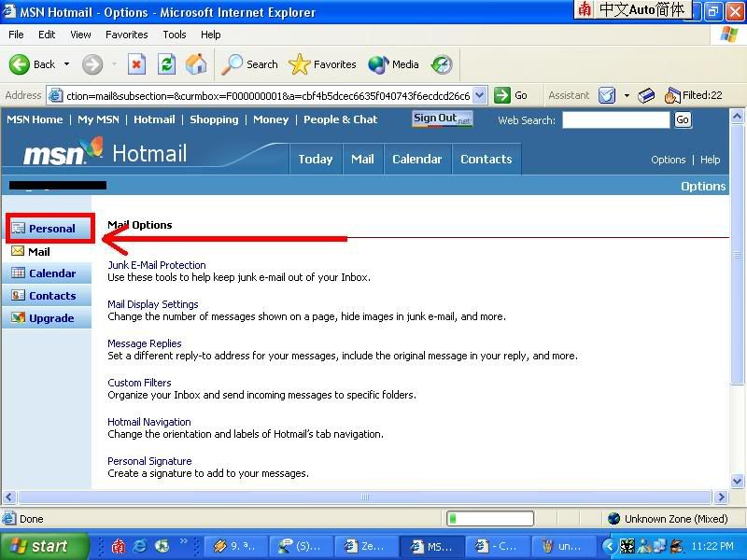The height and width of the screenshot is (560, 747).
Task: Expand quick launch overflow chevron
Action: point(183,541)
